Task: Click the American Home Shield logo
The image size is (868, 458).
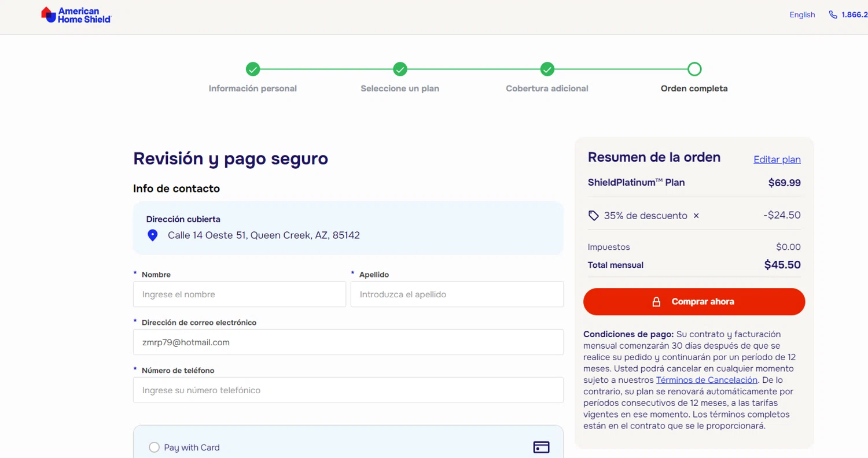Action: pos(76,15)
